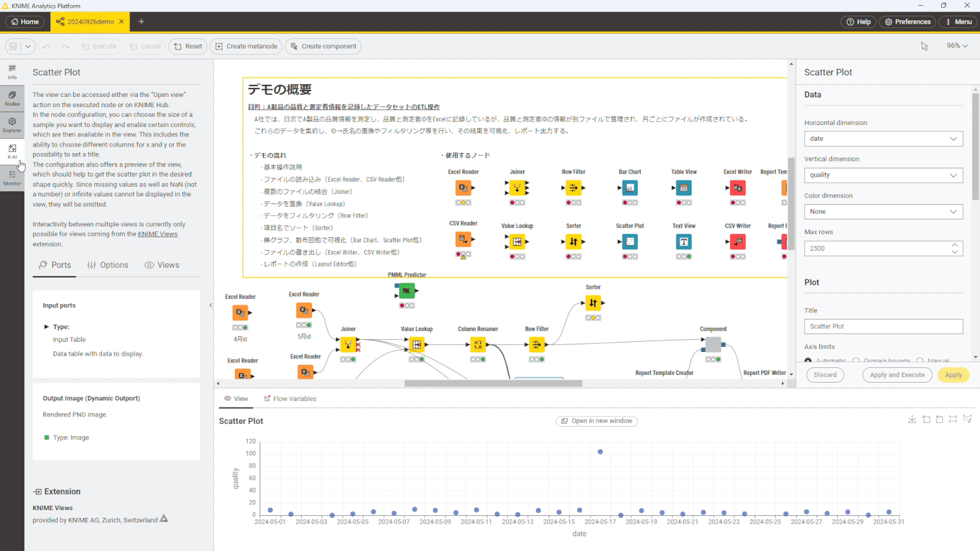
Task: Select the Automatic axis limits option
Action: (x=806, y=360)
